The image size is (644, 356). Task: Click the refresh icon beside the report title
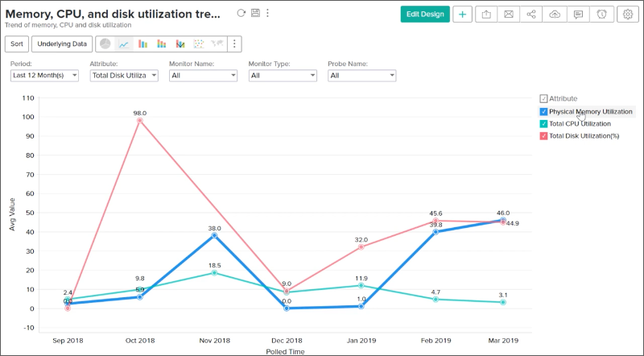point(241,13)
